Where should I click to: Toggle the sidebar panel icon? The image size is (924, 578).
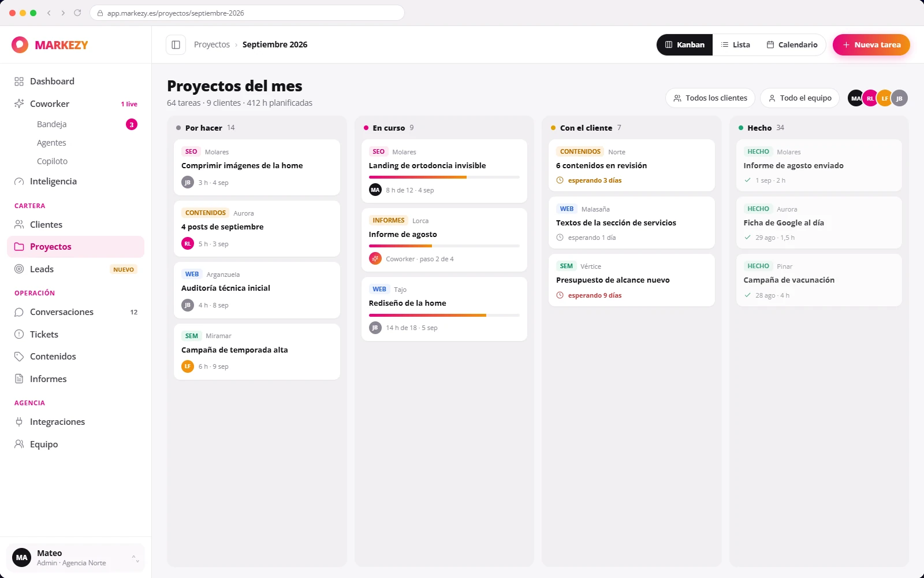[x=176, y=45]
